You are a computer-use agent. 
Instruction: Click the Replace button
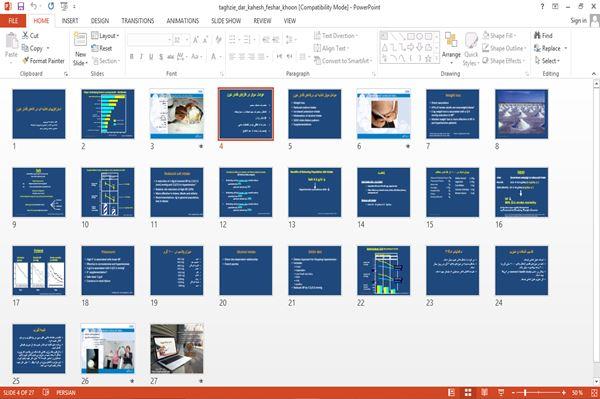click(551, 48)
